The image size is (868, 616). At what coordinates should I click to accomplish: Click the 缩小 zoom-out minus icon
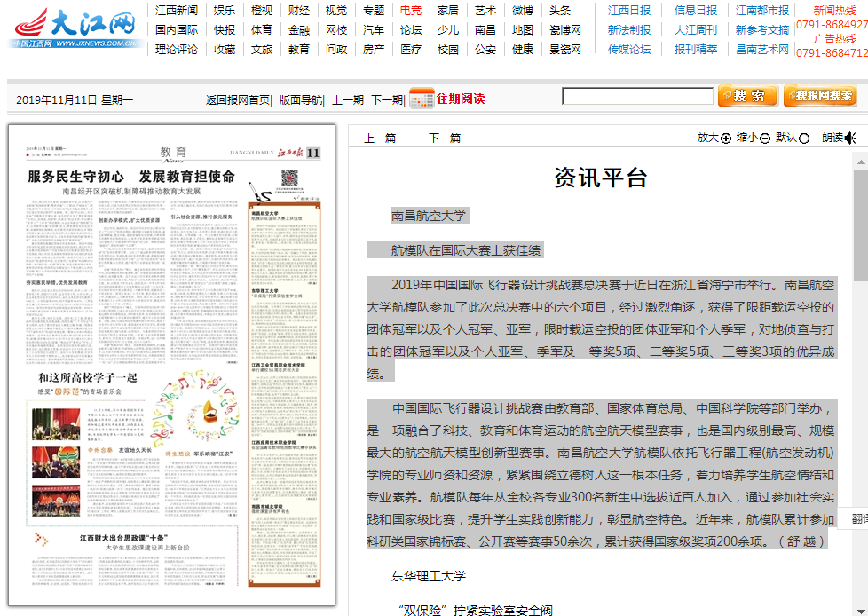point(764,138)
